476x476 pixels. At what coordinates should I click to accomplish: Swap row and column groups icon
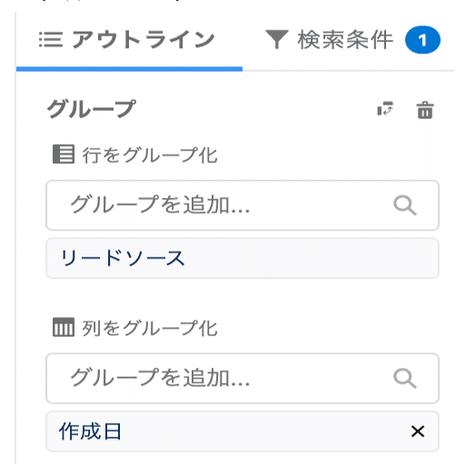pyautogui.click(x=385, y=109)
